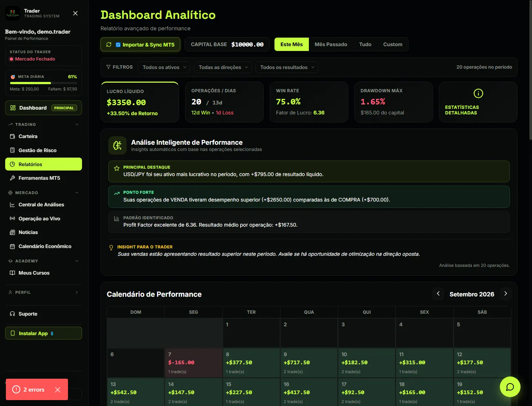This screenshot has width=532, height=406.
Task: Click the Setembro 2026 month label
Action: coord(472,294)
